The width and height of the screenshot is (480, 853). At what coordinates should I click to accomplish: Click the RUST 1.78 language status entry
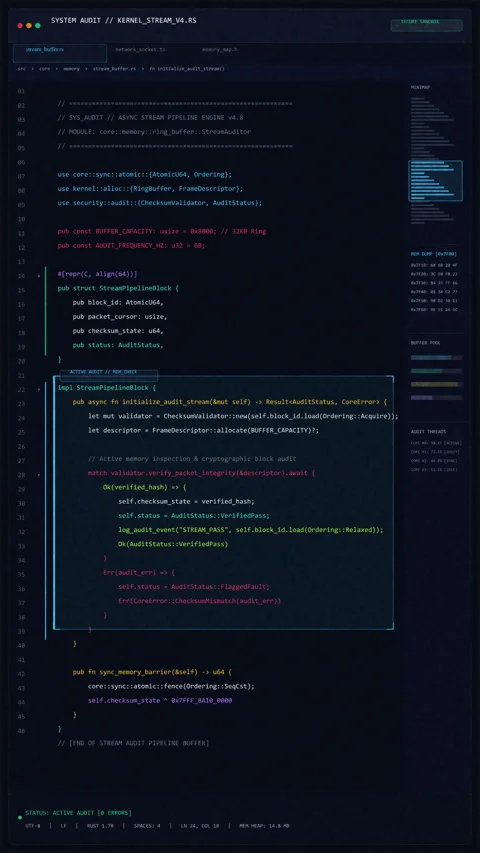(100, 826)
